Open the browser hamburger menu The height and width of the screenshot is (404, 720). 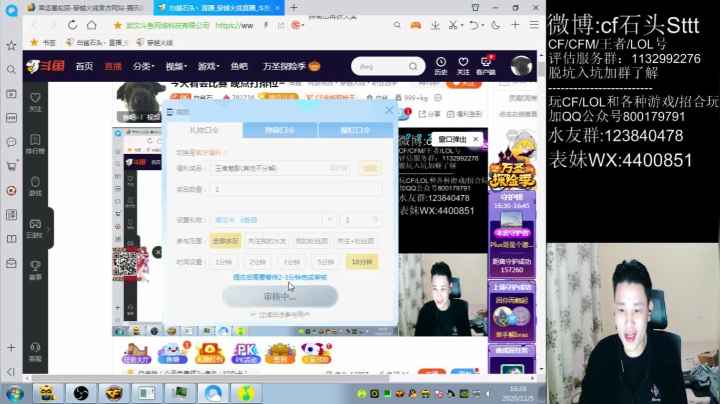point(534,25)
